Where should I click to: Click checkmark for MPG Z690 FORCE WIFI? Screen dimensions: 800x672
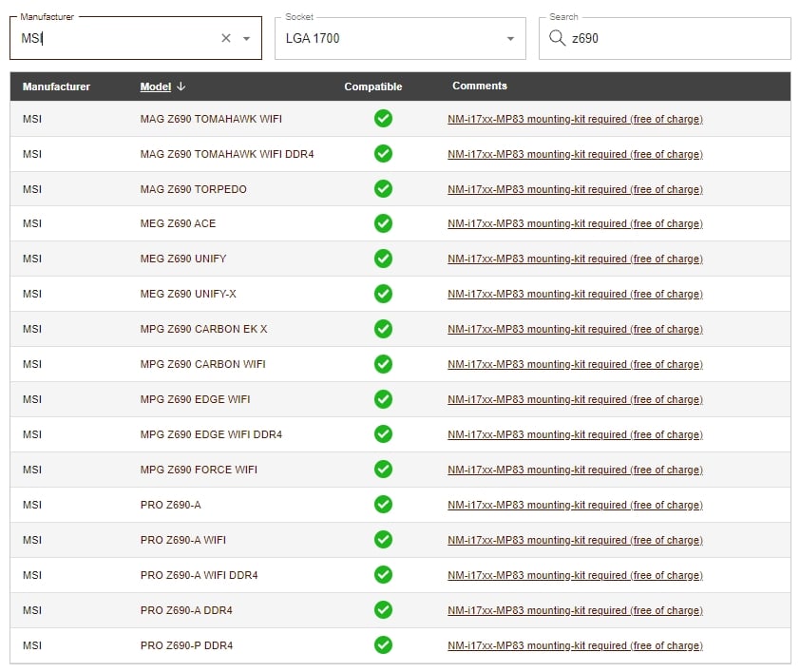[383, 470]
